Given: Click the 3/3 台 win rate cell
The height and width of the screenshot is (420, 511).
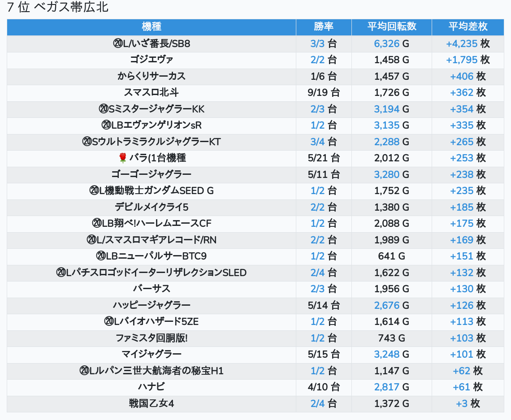Looking at the screenshot, I should 324,43.
